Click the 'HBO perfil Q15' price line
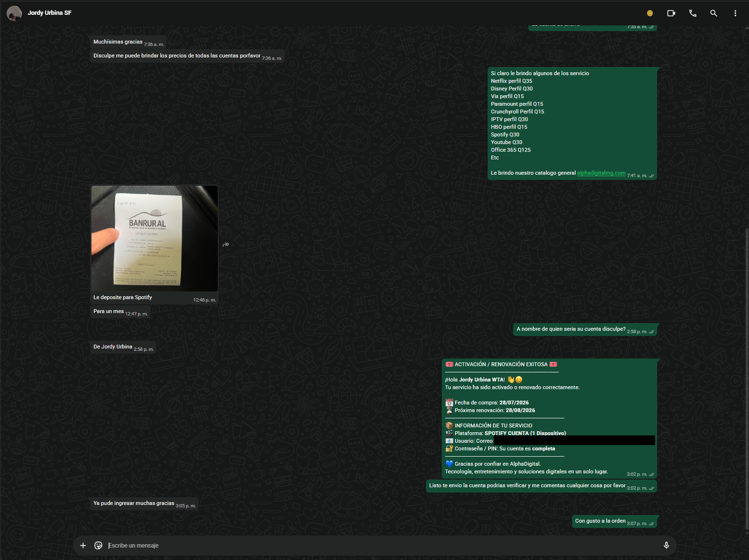The image size is (749, 560). click(x=509, y=127)
